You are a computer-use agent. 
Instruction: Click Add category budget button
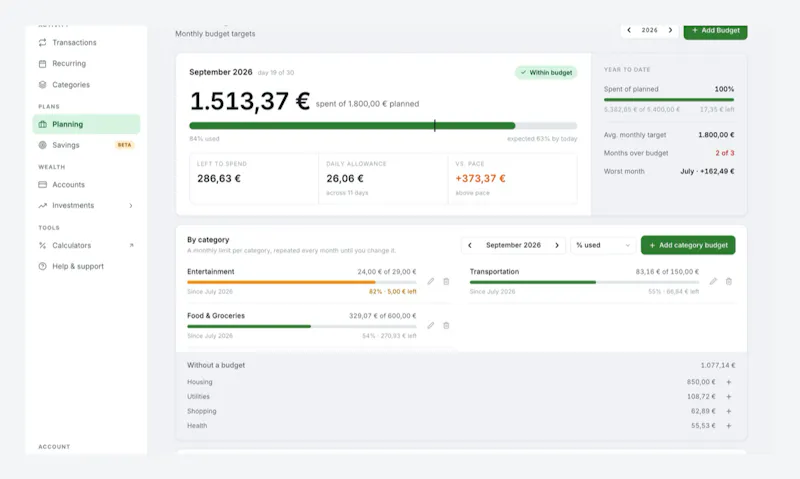click(688, 245)
